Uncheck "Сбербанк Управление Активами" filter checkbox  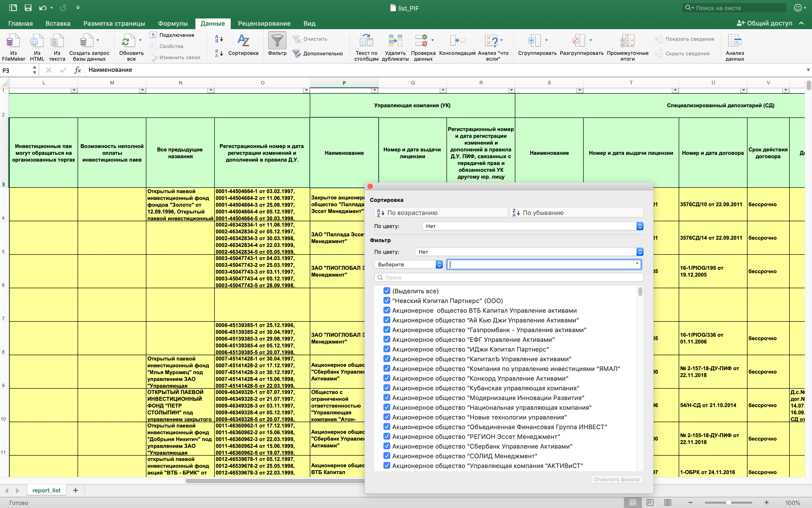tap(387, 446)
